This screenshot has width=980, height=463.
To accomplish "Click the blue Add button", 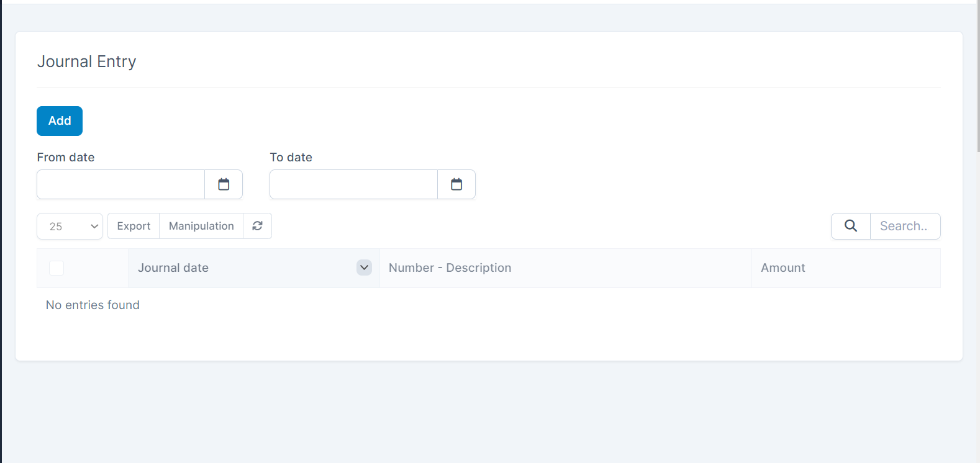I will (x=60, y=121).
